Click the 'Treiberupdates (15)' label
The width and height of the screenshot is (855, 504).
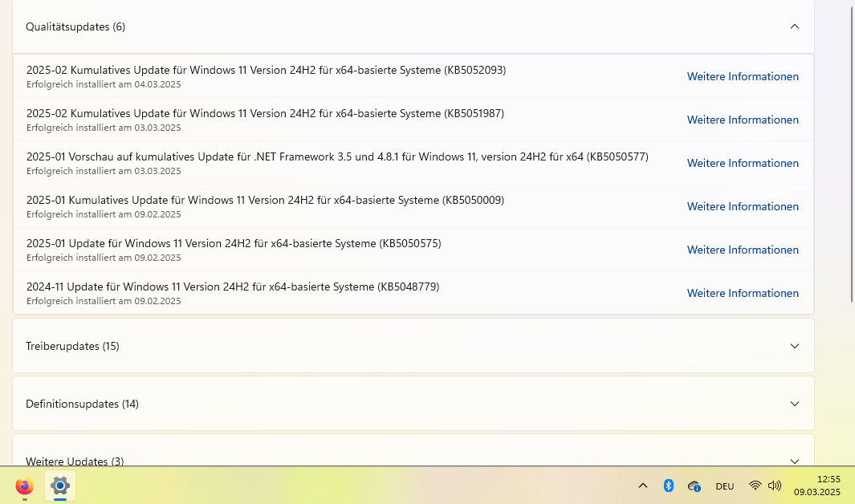click(x=72, y=346)
